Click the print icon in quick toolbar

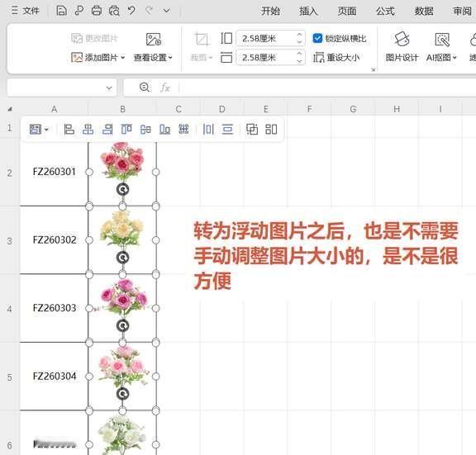pyautogui.click(x=97, y=11)
